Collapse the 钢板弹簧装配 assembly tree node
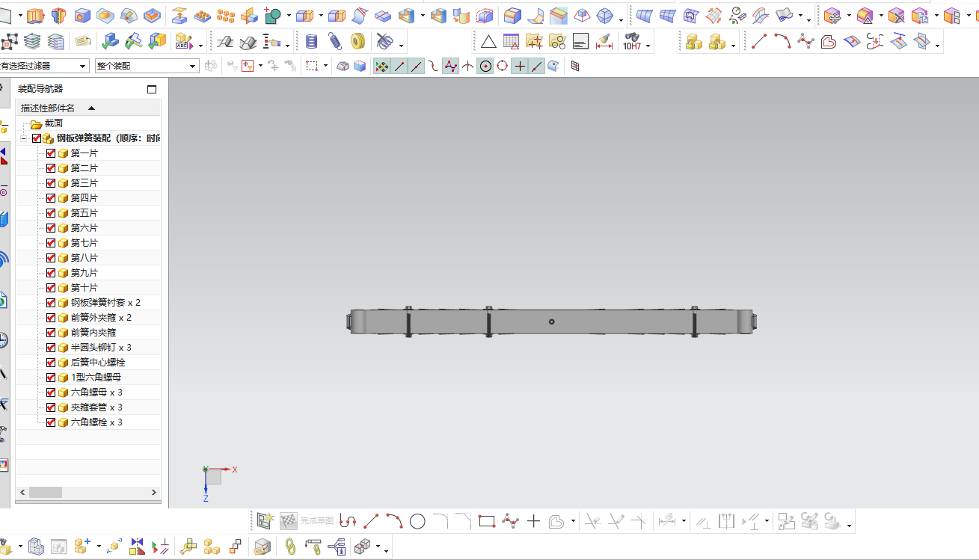The width and height of the screenshot is (979, 560). [x=24, y=138]
